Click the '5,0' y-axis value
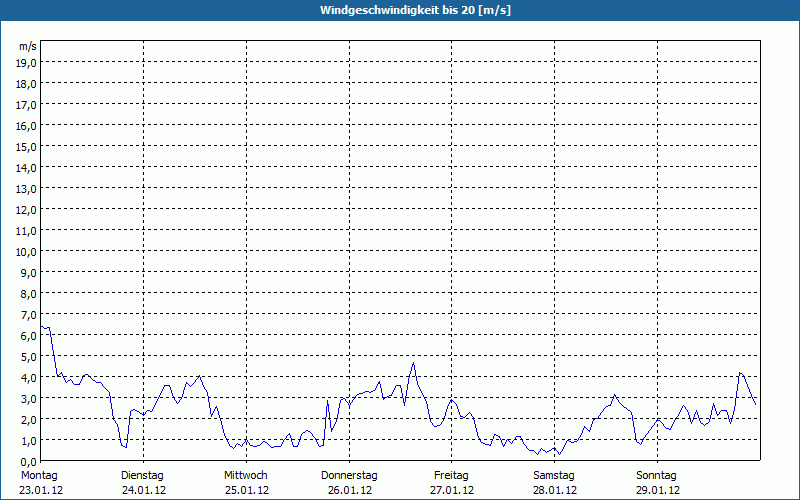This screenshot has height=500, width=800. point(29,357)
